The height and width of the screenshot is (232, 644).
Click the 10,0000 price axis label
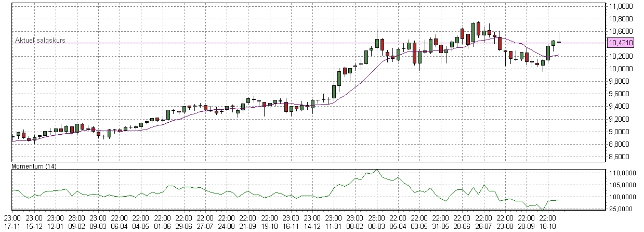621,69
